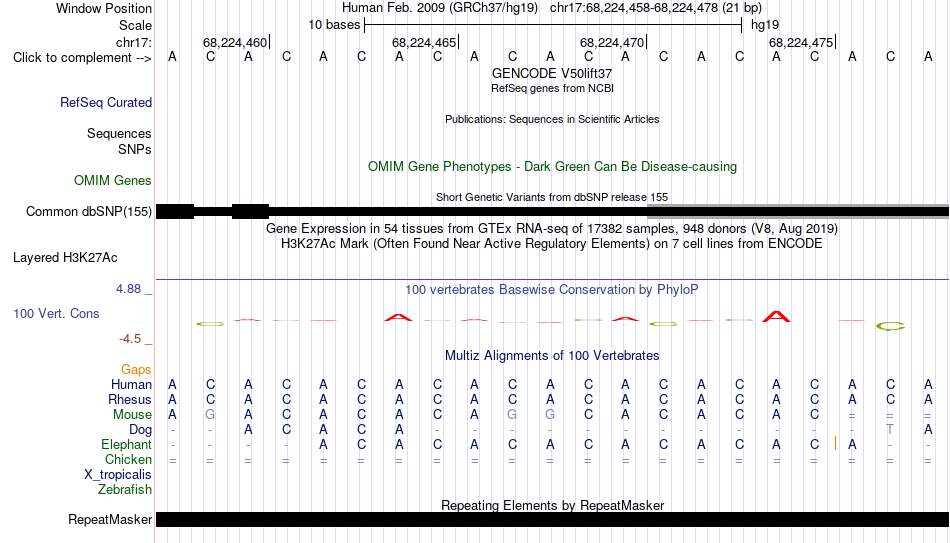
Task: Click the Scale label on the left
Action: pyautogui.click(x=135, y=25)
